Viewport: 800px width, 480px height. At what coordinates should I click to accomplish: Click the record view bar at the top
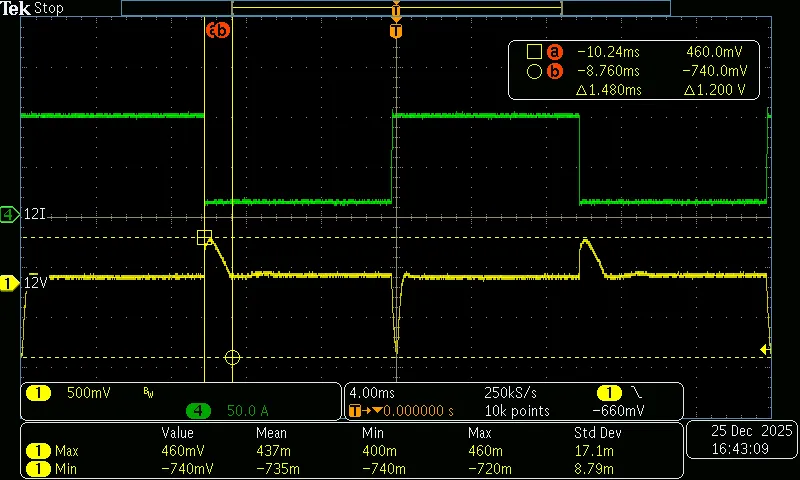pyautogui.click(x=396, y=8)
